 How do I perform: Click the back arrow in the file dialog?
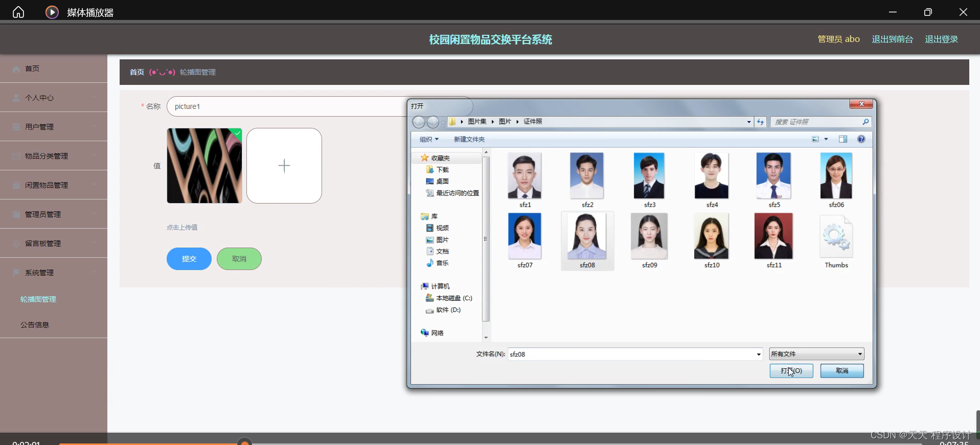[x=419, y=122]
